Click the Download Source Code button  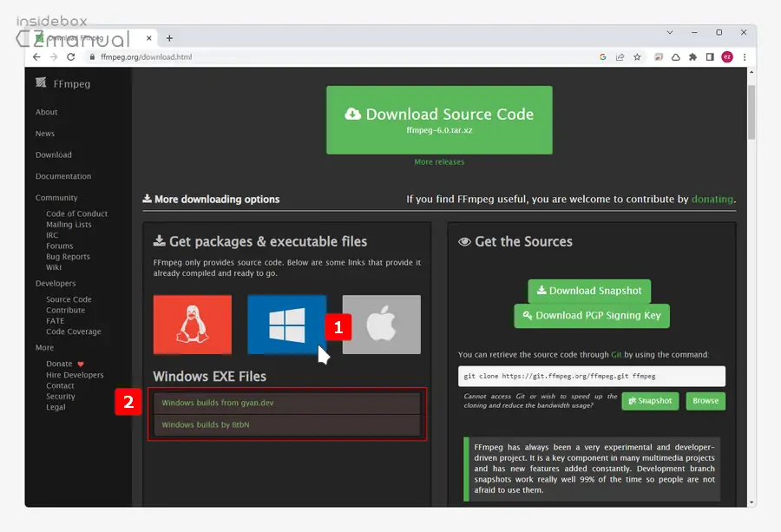(439, 120)
